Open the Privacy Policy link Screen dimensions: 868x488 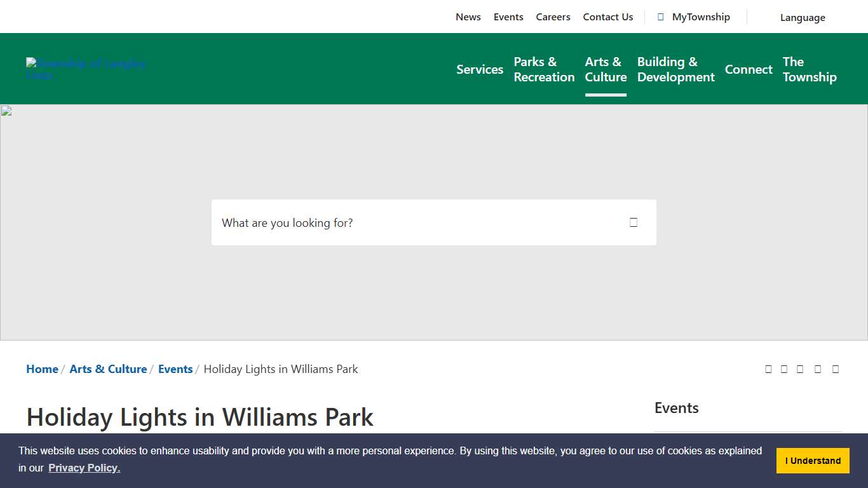point(84,468)
